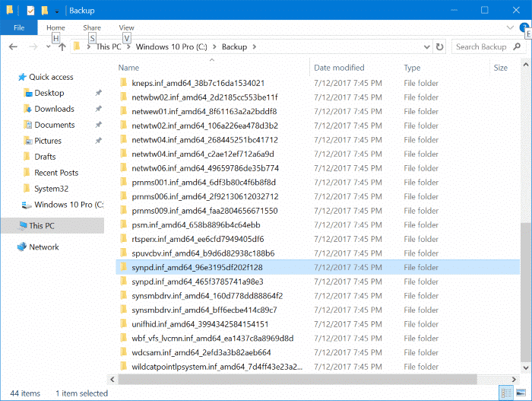The image size is (532, 401).
Task: Click folder icon of wdcsam.inf_amd64_2efd3a3b82aeb664
Action: click(123, 352)
